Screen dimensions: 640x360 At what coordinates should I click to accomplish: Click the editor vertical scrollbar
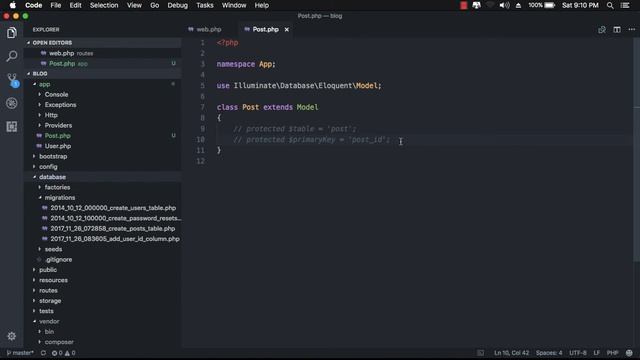(x=636, y=151)
